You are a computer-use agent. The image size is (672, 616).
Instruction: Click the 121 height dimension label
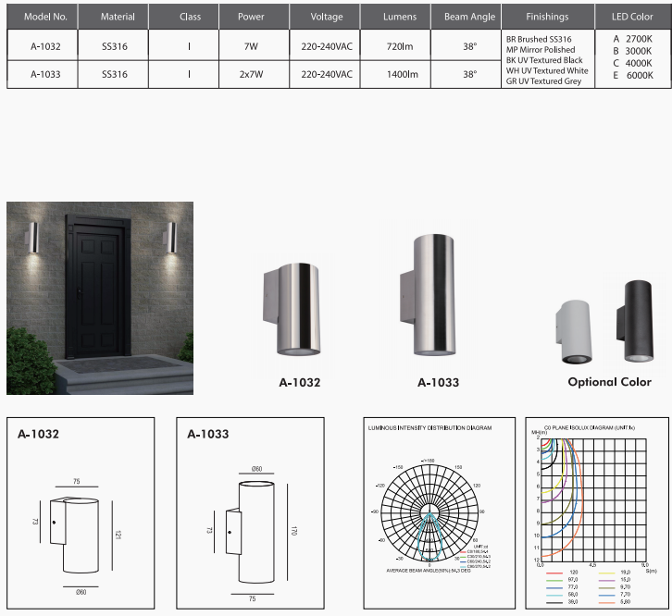pos(118,535)
